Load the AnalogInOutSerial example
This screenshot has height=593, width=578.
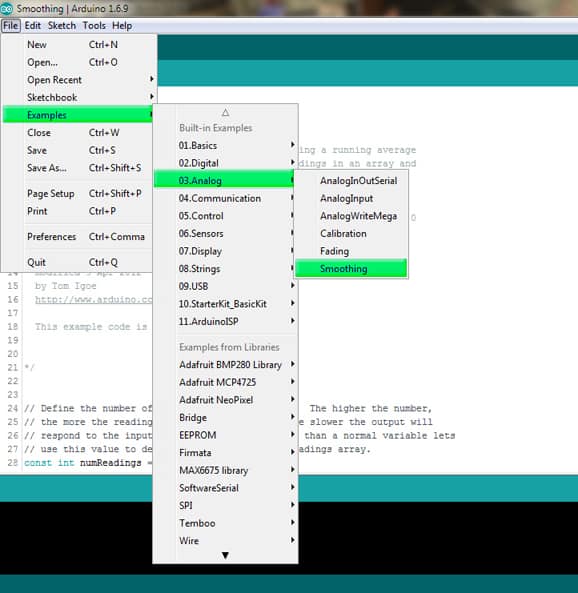pyautogui.click(x=351, y=181)
